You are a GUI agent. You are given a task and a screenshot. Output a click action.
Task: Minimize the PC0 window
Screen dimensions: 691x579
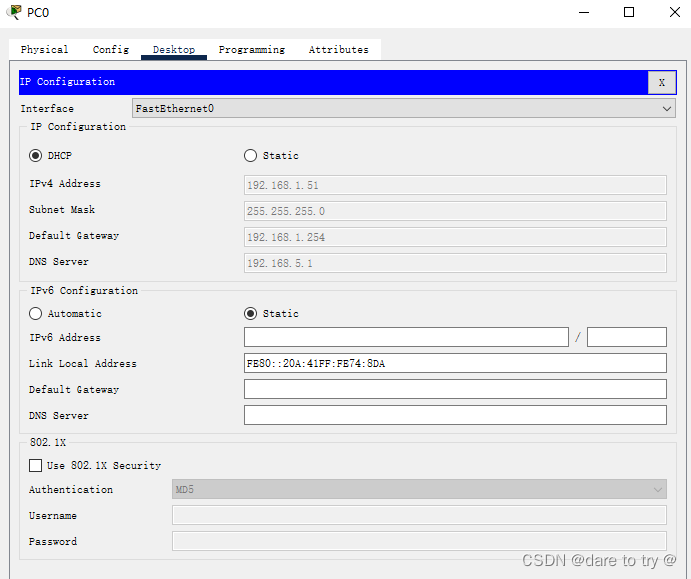(584, 12)
